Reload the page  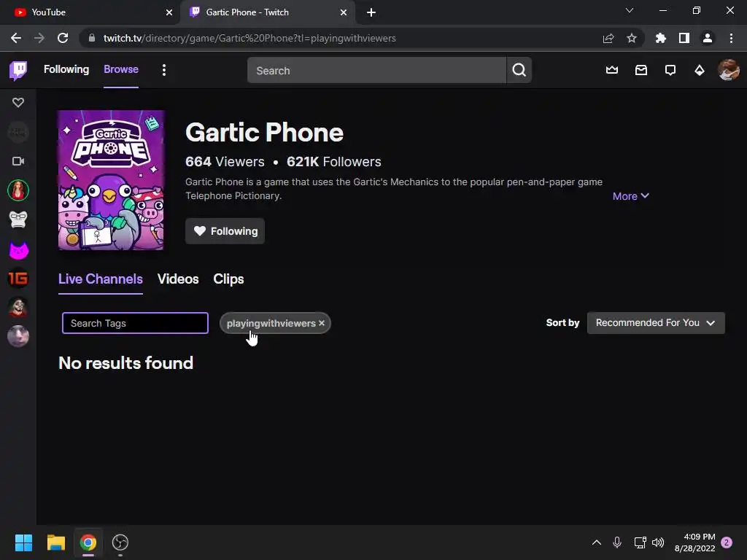(63, 38)
